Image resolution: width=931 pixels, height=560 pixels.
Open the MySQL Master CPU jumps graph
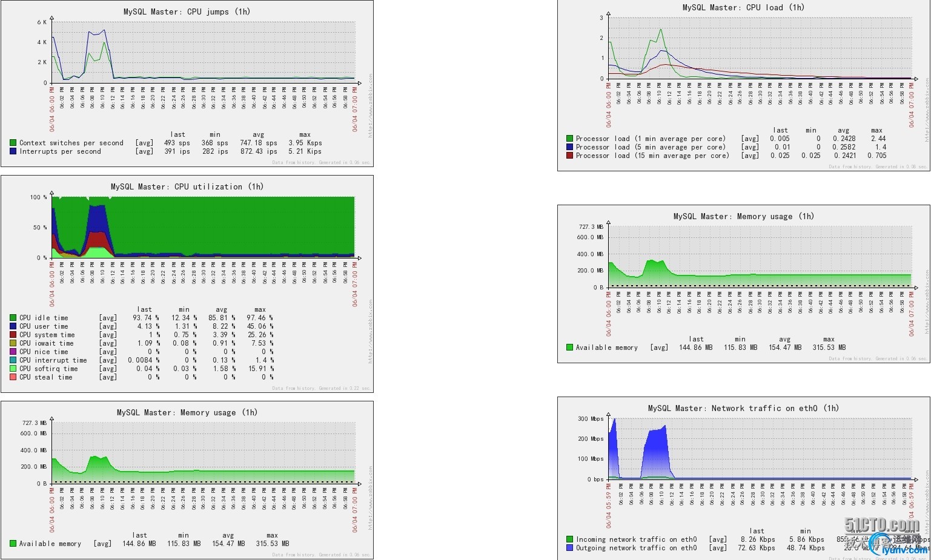187,84
